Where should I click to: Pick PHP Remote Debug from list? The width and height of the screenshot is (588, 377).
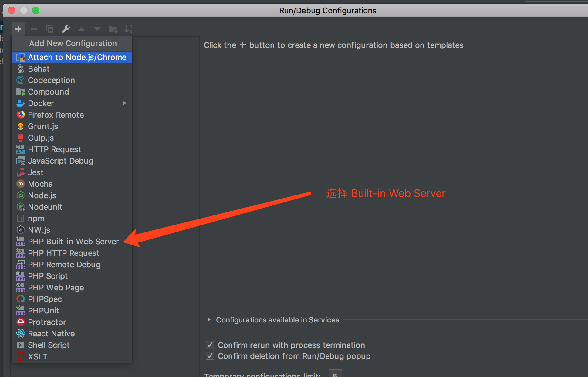click(x=64, y=265)
